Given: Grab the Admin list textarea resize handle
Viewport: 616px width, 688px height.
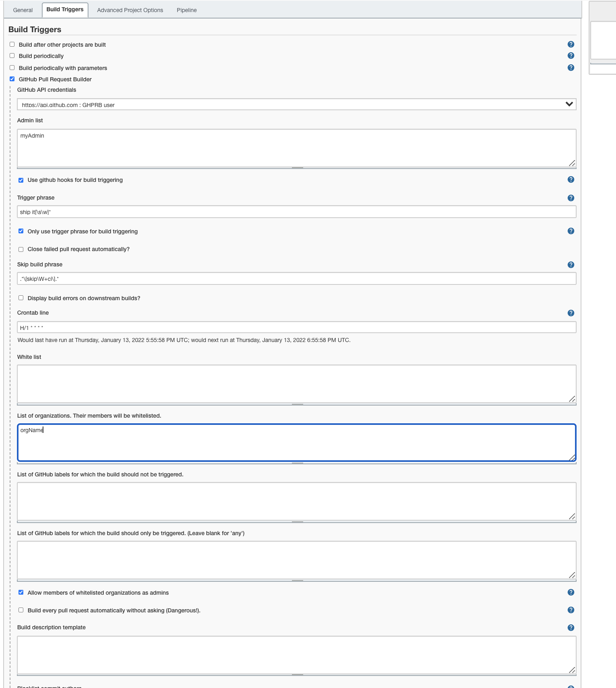Looking at the screenshot, I should click(572, 163).
